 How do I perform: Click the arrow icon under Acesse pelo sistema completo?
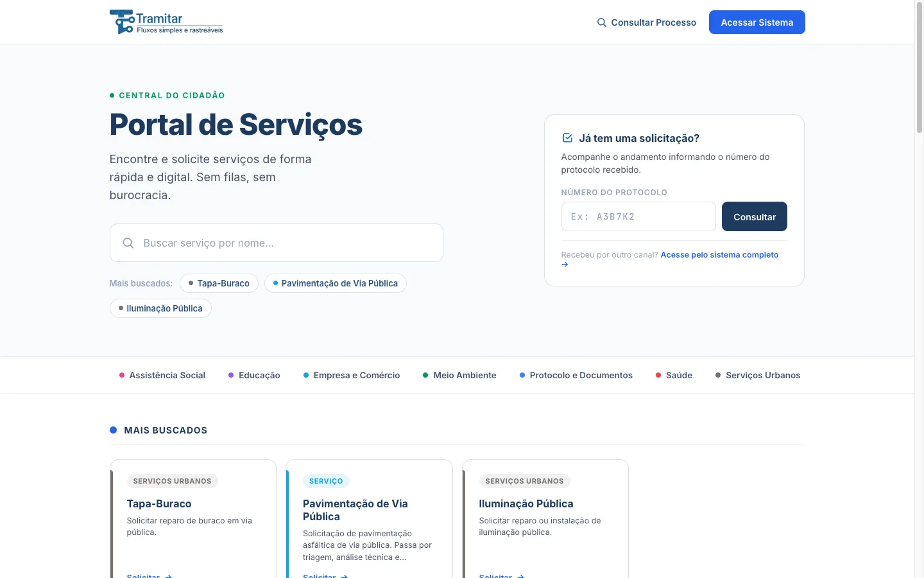[x=565, y=265]
